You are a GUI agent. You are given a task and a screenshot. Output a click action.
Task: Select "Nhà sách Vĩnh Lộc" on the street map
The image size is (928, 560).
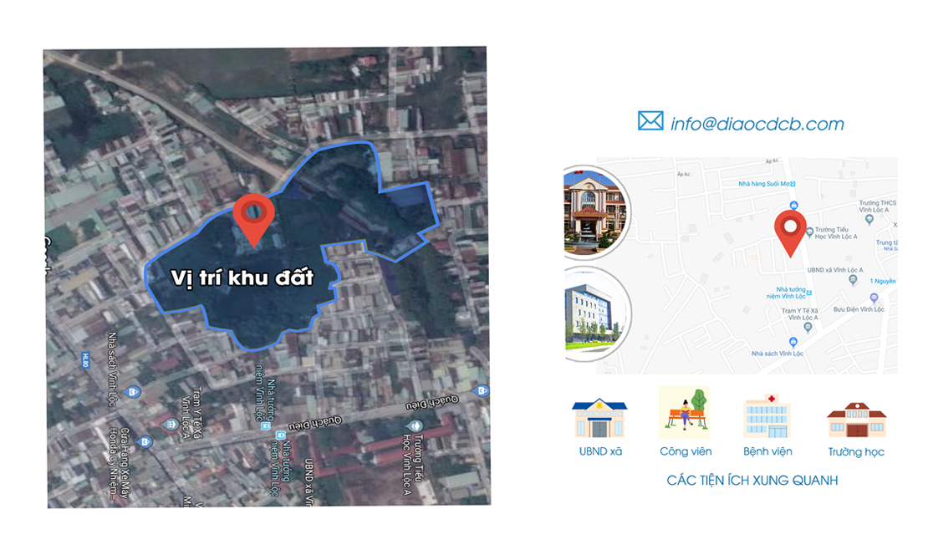777,354
